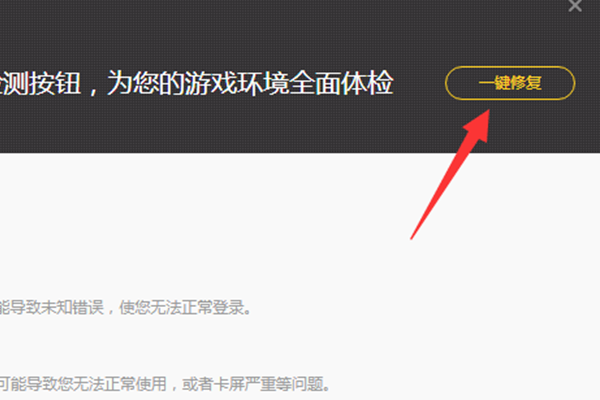Close the diagnostic window with X
Screen dimensions: 600x400
[x=575, y=5]
